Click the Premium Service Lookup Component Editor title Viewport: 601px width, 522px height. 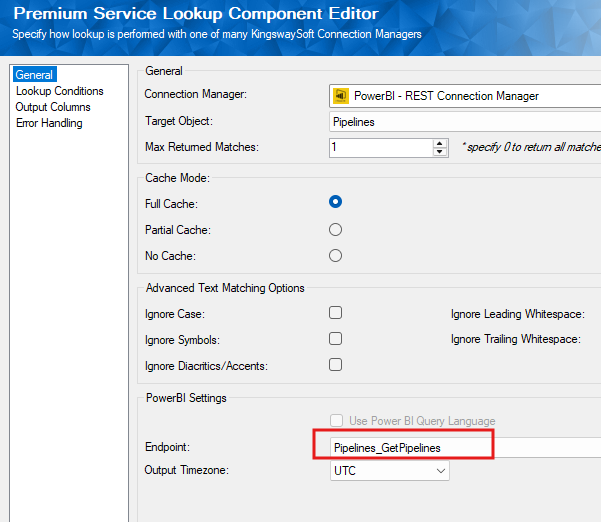coord(196,13)
